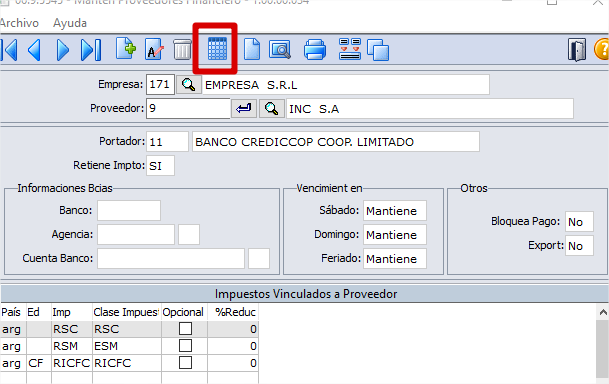The image size is (609, 384).
Task: Click the blank document icon
Action: click(x=252, y=49)
